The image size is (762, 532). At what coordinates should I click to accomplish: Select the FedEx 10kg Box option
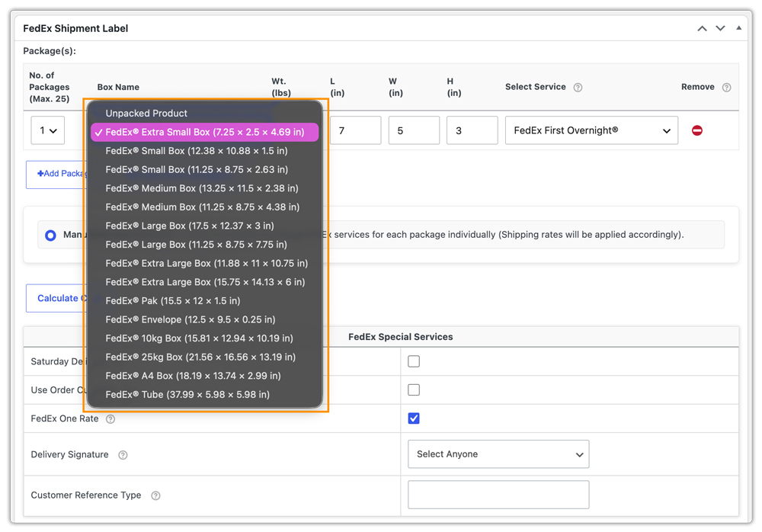click(204, 338)
